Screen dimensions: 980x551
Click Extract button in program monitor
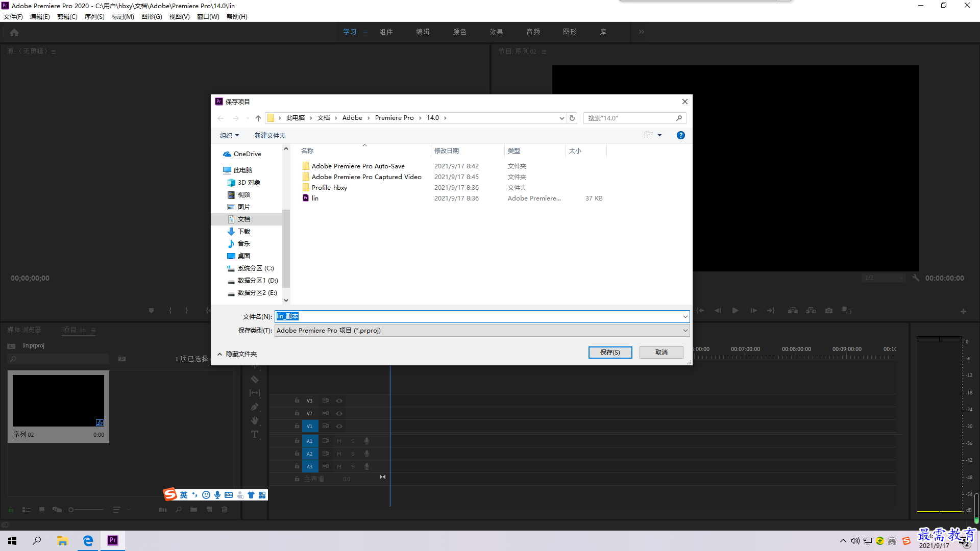coord(811,311)
